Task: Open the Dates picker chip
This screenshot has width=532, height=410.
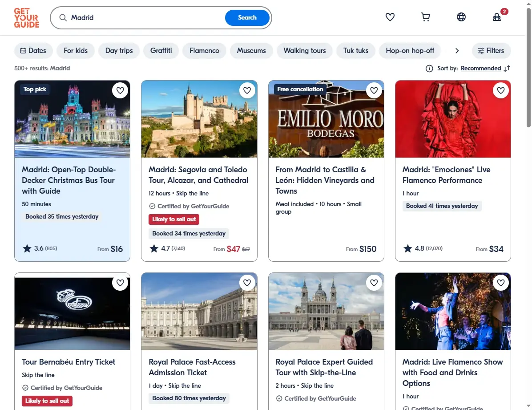Action: pos(33,51)
